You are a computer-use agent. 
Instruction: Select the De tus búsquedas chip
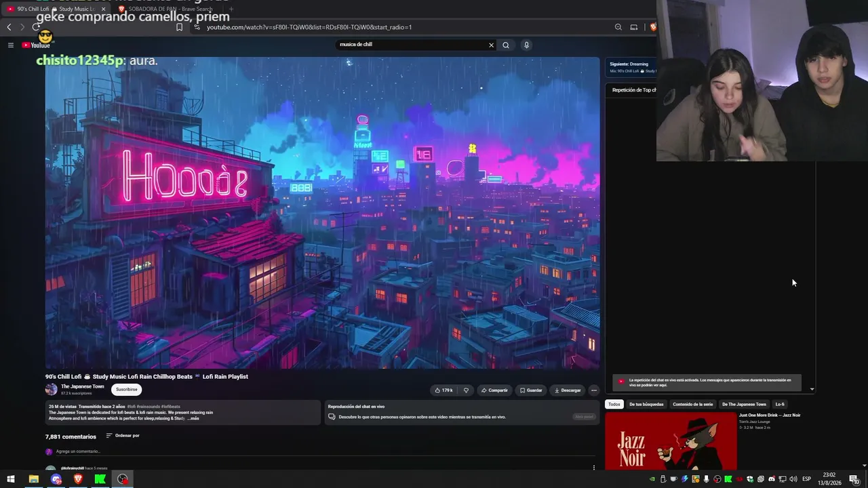click(x=646, y=405)
